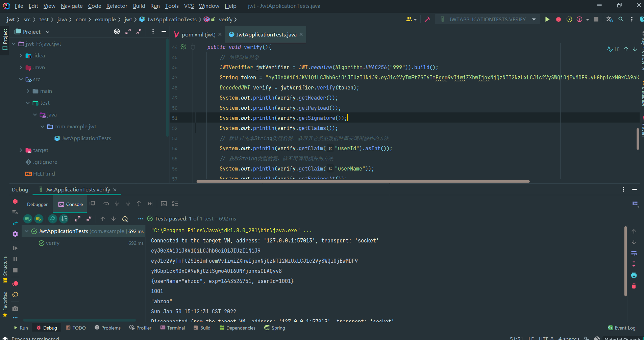This screenshot has height=340, width=644.
Task: Toggle soft-wrap in console
Action: (634, 253)
